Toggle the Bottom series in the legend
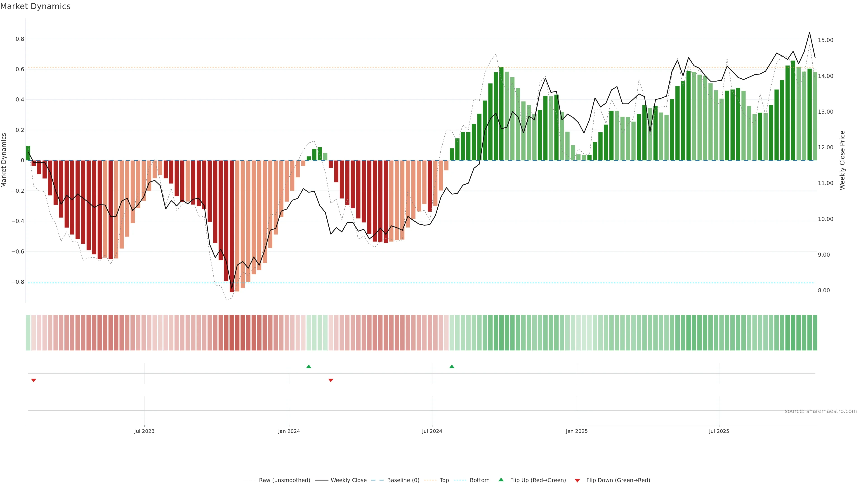The image size is (868, 488). pyautogui.click(x=479, y=480)
